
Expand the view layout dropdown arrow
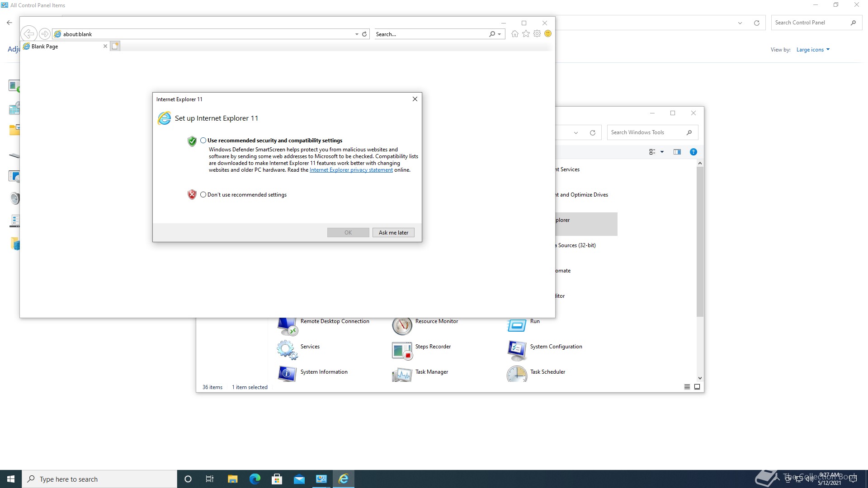click(x=662, y=152)
